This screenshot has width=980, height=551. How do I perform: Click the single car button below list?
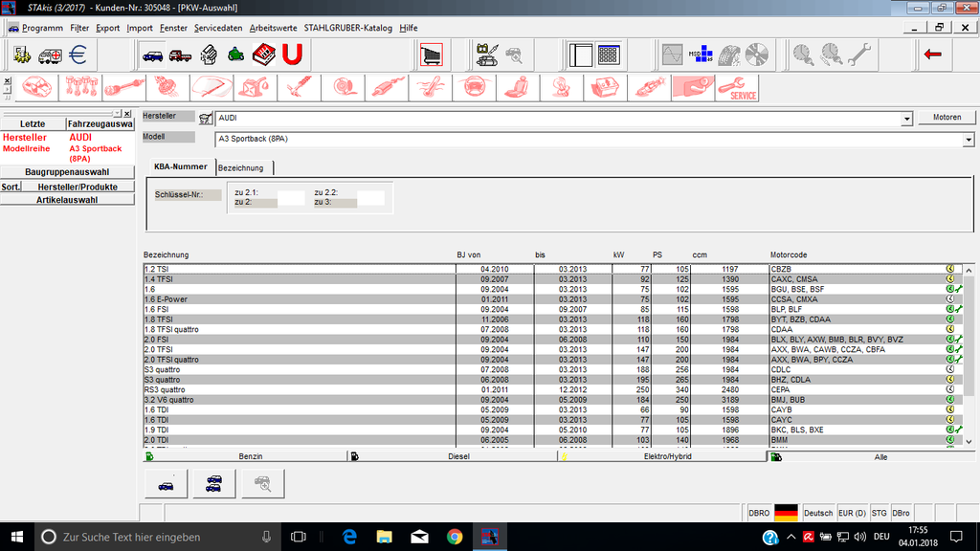pos(166,483)
